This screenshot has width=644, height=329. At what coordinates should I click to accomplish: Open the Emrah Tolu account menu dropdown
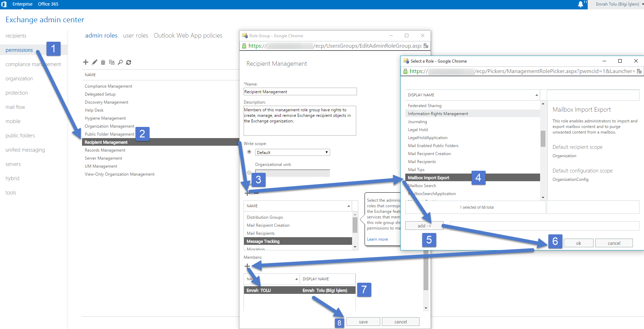[x=620, y=4]
